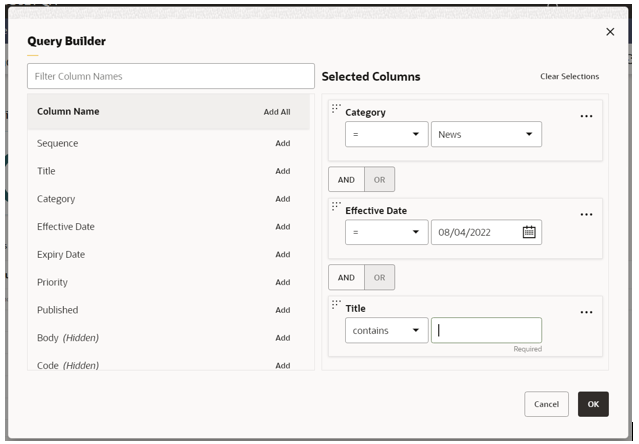Open the Title card's three-dot menu
The image size is (639, 444).
(586, 312)
